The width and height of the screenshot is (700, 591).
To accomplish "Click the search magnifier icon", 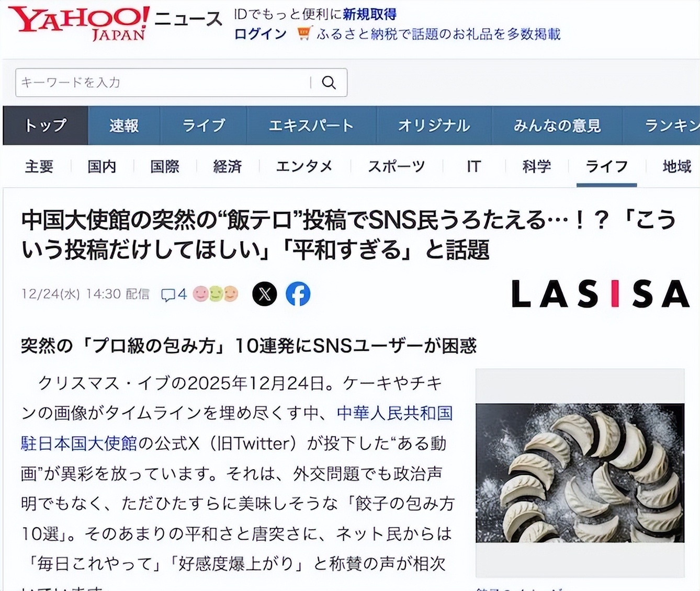I will pos(329,83).
